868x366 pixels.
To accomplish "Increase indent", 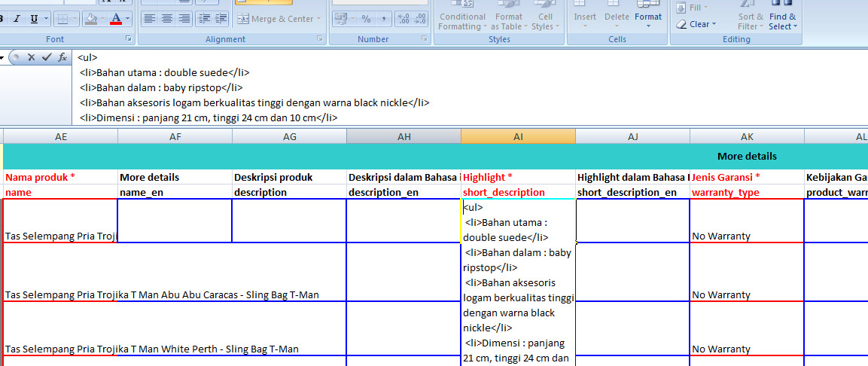I will pos(221,20).
